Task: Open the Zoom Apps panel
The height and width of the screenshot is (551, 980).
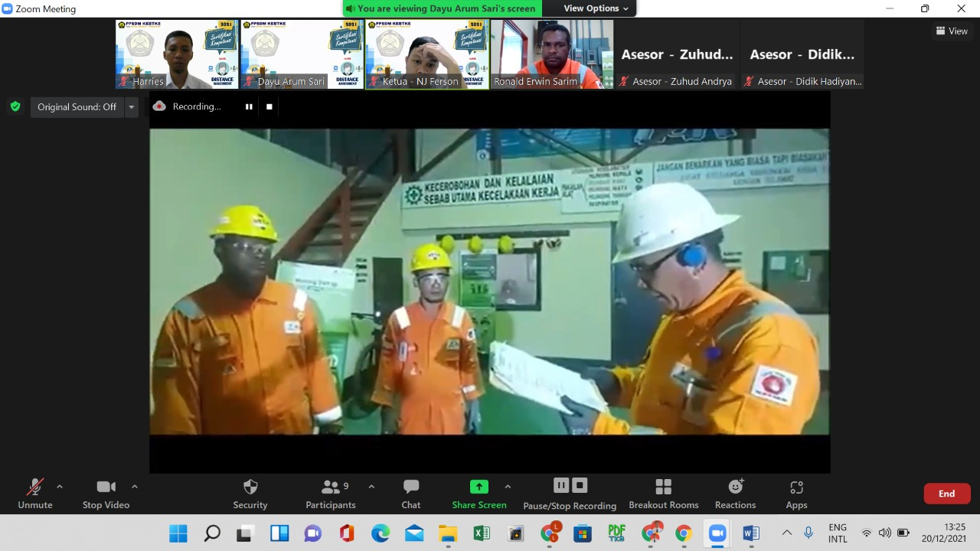Action: point(796,494)
